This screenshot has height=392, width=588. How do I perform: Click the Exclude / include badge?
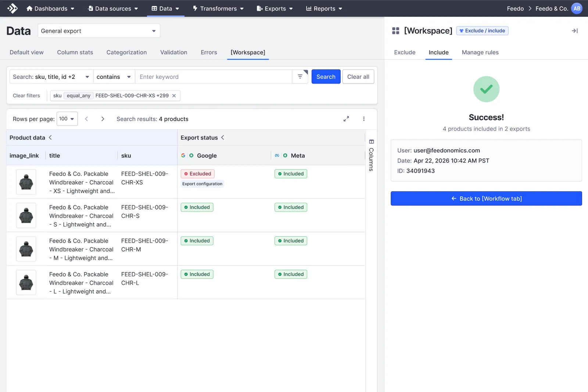tap(482, 31)
